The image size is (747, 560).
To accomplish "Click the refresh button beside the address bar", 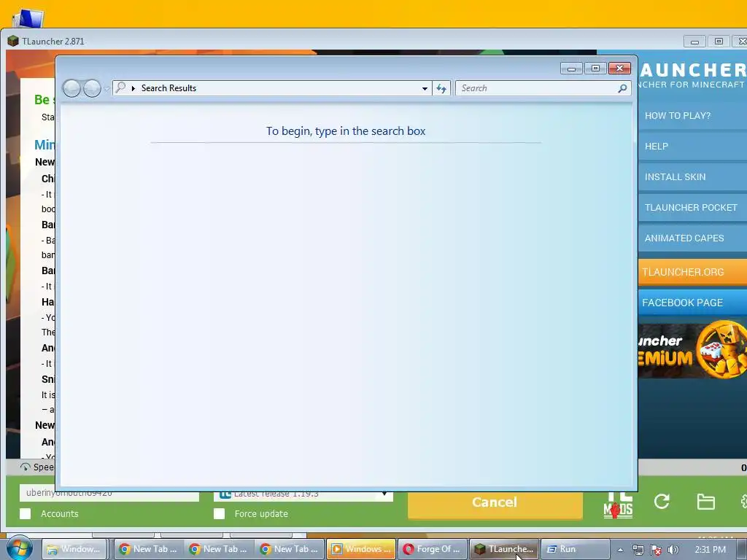I will tap(441, 88).
